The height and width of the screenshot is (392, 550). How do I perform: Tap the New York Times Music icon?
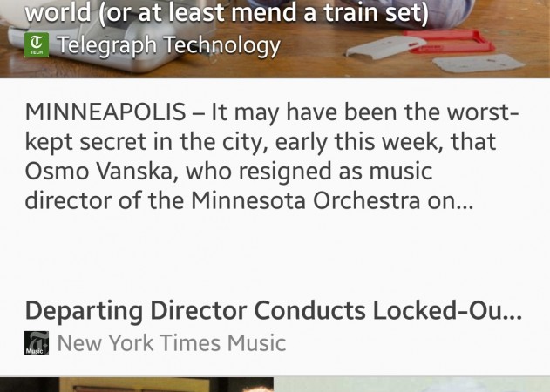pos(37,343)
